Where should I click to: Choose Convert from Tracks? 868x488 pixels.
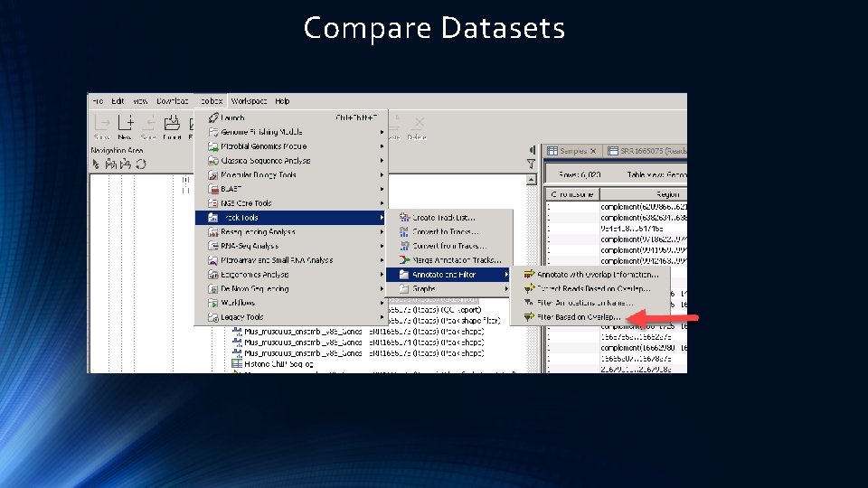449,246
